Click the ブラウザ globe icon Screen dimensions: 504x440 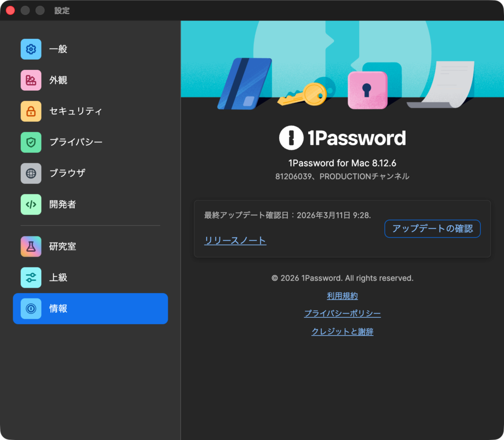(31, 173)
